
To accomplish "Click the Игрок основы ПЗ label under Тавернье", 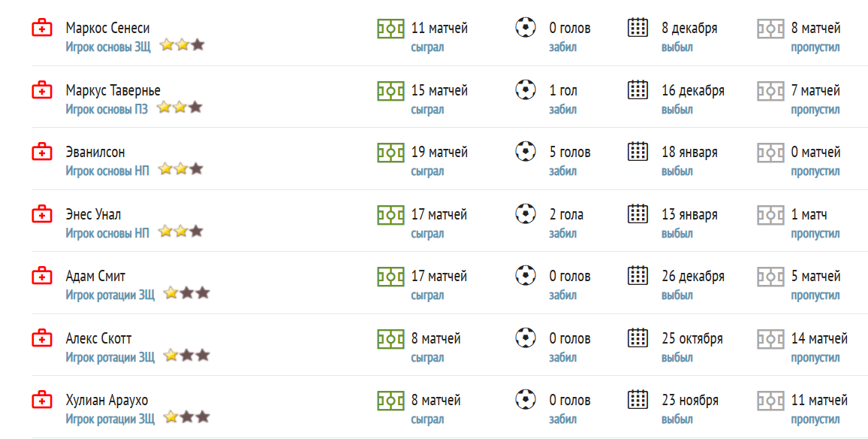I will (107, 109).
